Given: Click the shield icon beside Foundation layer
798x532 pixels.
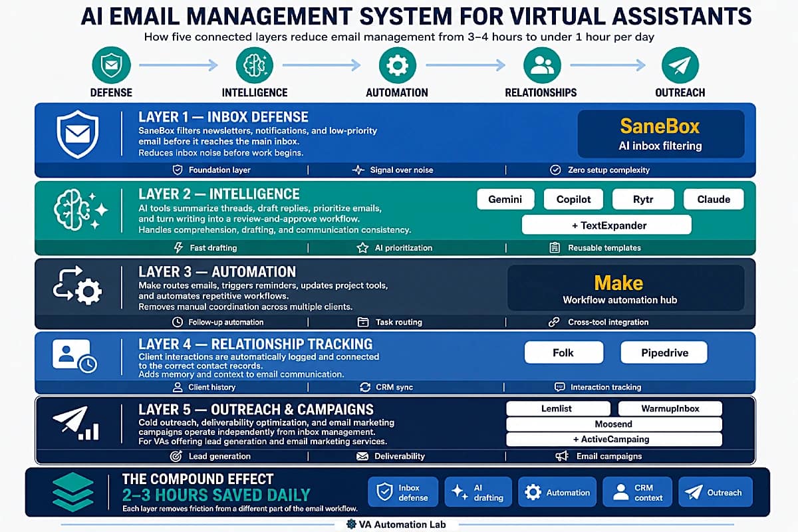Looking at the screenshot, I should tap(177, 170).
